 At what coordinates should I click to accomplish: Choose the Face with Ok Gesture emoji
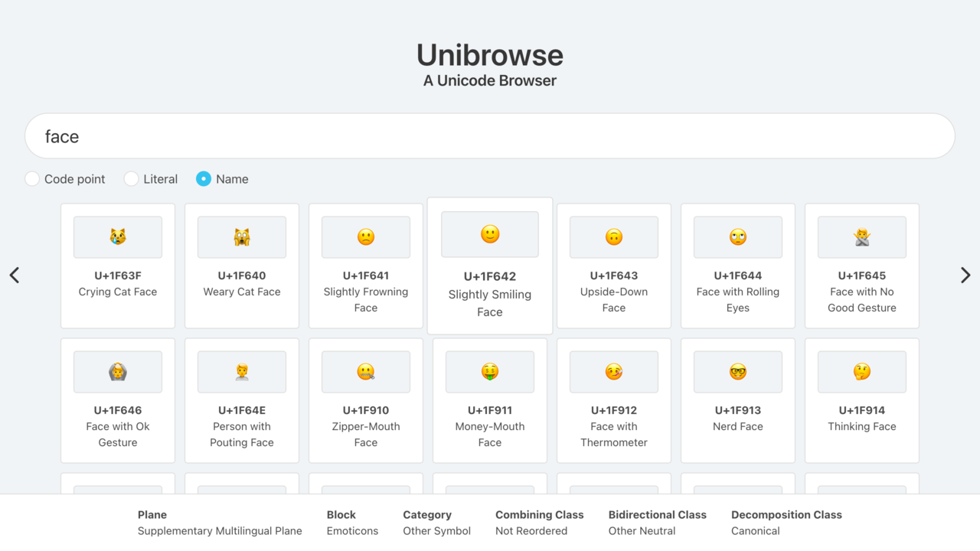pyautogui.click(x=118, y=372)
